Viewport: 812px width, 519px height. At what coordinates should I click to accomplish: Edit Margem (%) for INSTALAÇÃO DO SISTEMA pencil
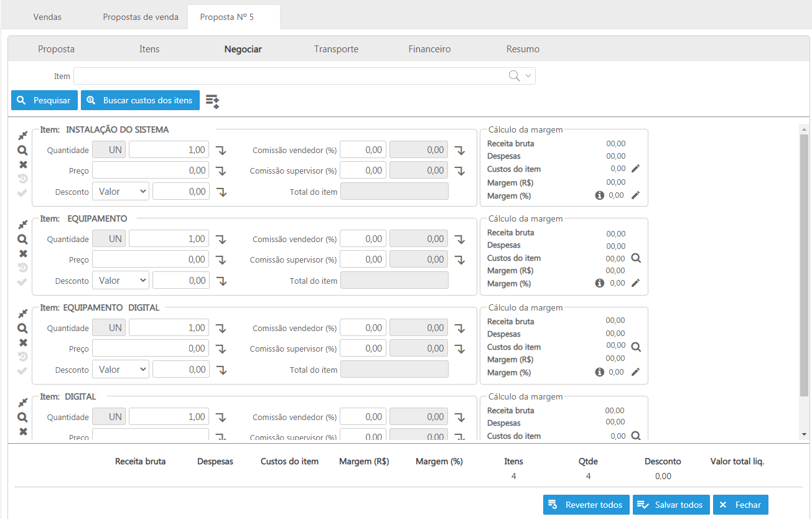(635, 195)
